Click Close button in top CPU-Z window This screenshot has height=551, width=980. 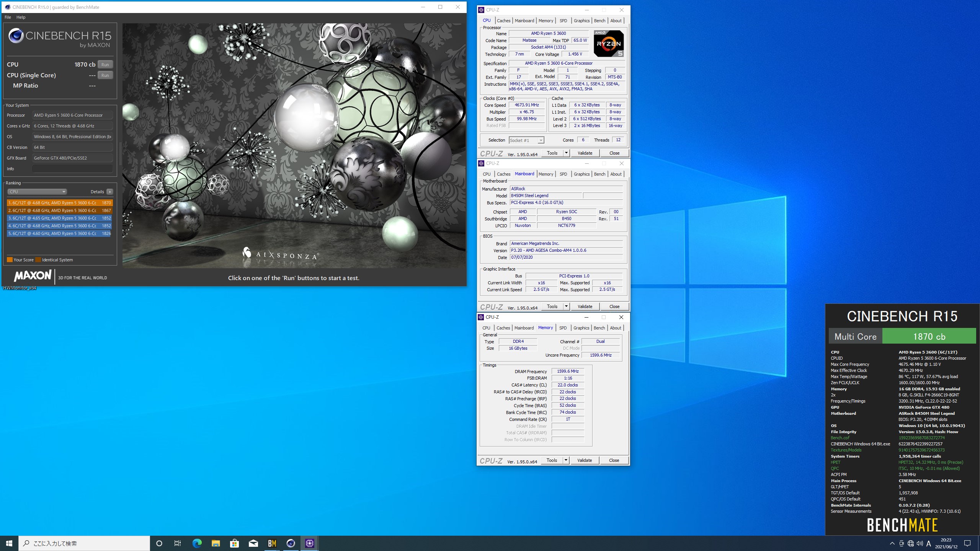(614, 153)
